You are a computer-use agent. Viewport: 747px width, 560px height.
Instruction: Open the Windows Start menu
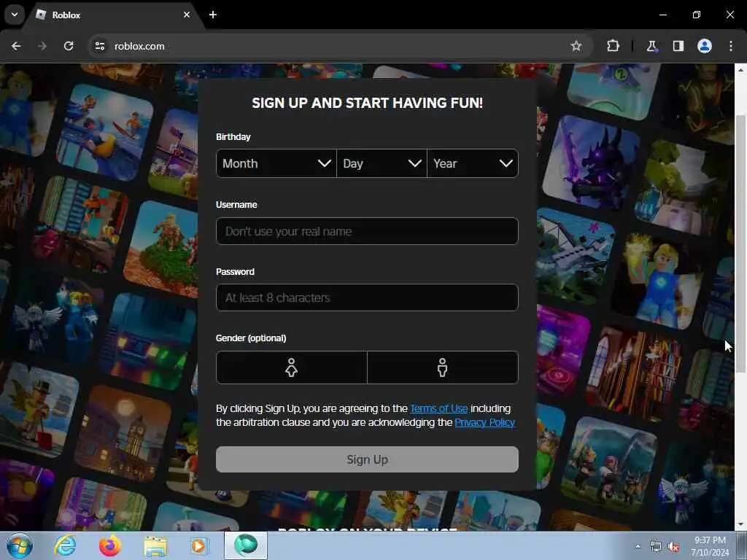(20, 545)
